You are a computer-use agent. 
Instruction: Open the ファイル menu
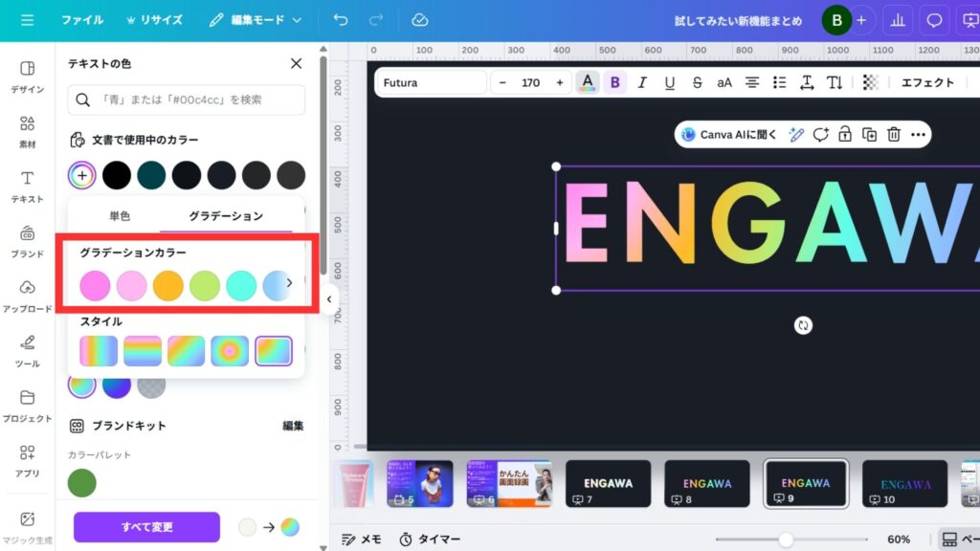82,20
